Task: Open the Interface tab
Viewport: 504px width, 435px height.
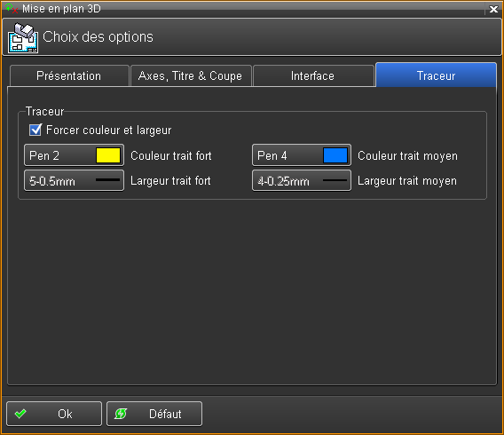Action: pyautogui.click(x=313, y=75)
